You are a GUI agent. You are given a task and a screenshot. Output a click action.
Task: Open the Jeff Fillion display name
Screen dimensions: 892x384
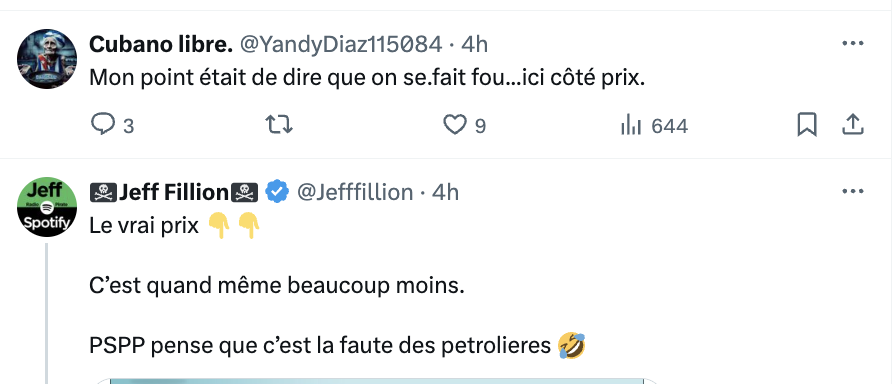tap(174, 192)
